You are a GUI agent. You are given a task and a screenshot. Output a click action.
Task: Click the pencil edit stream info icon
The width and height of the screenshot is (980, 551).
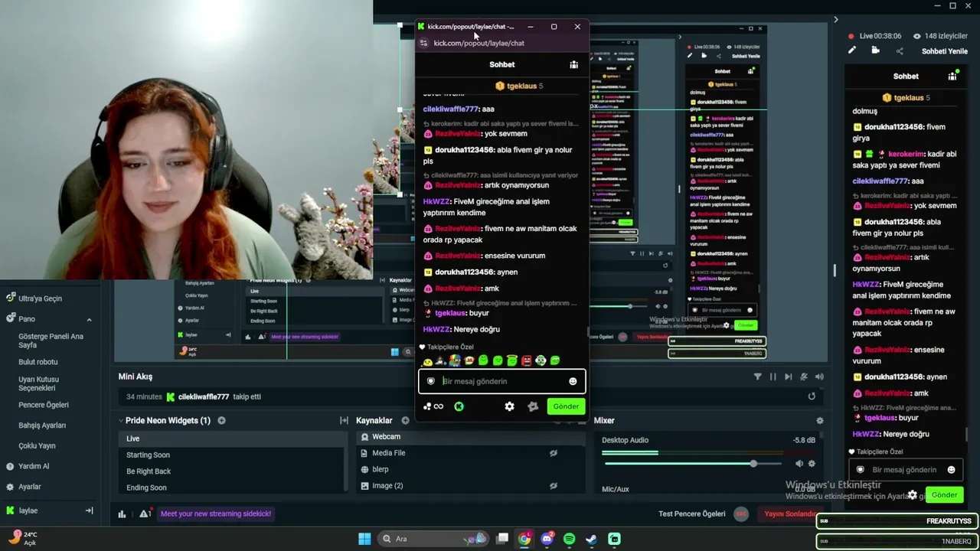coord(851,51)
